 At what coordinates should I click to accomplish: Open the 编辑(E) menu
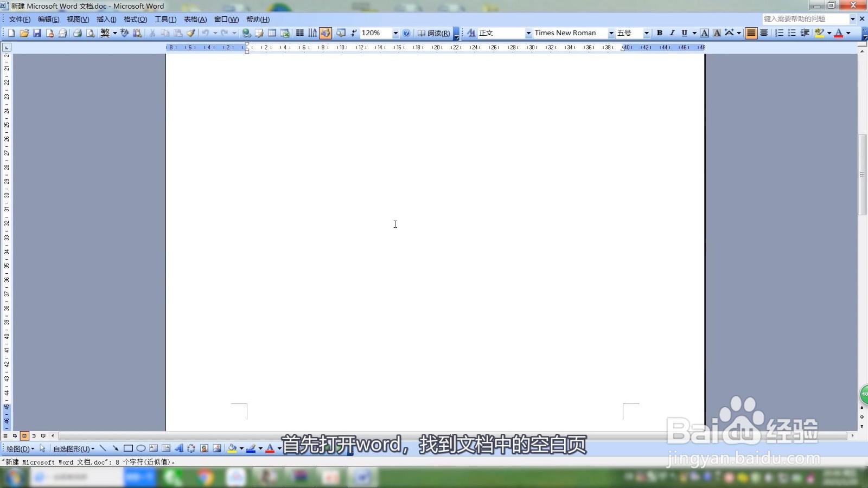tap(48, 19)
